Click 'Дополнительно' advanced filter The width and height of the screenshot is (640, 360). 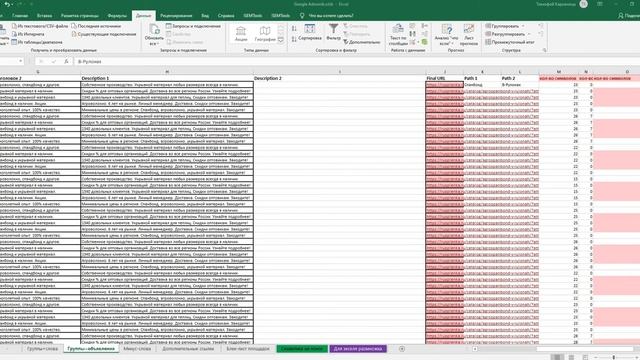[362, 42]
